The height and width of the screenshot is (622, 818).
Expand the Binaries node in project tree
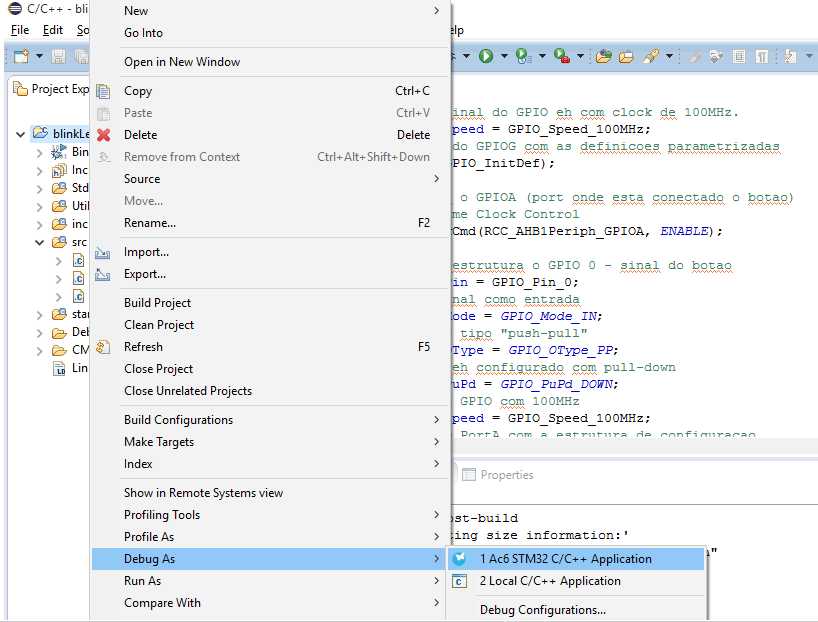(40, 152)
